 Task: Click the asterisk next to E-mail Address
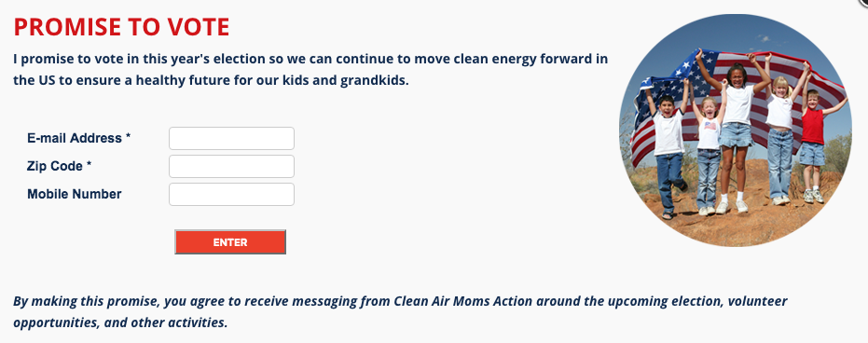point(128,137)
